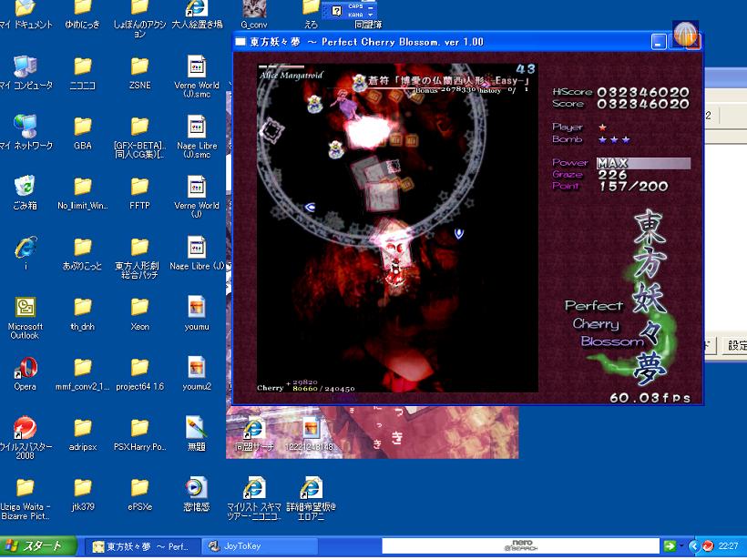Open the jtk379 folder

(x=82, y=494)
